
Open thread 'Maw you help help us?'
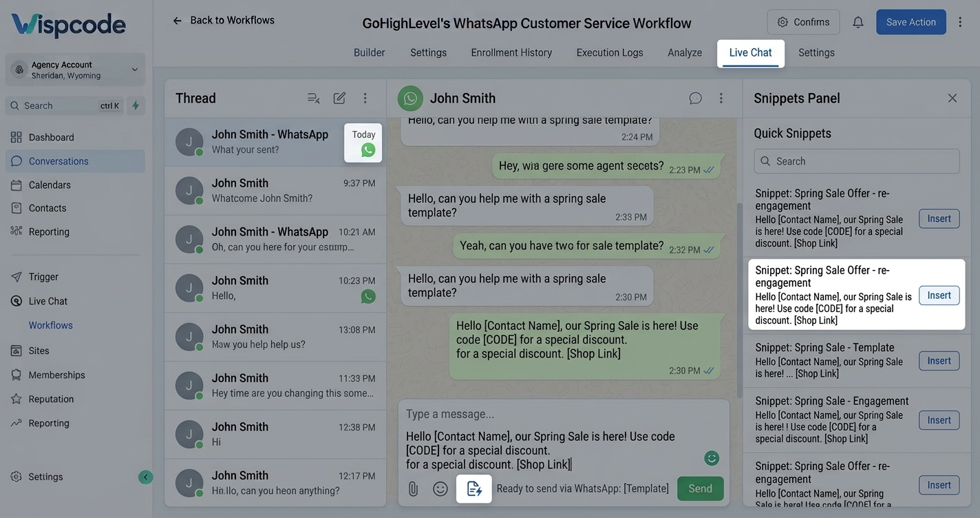click(x=275, y=337)
